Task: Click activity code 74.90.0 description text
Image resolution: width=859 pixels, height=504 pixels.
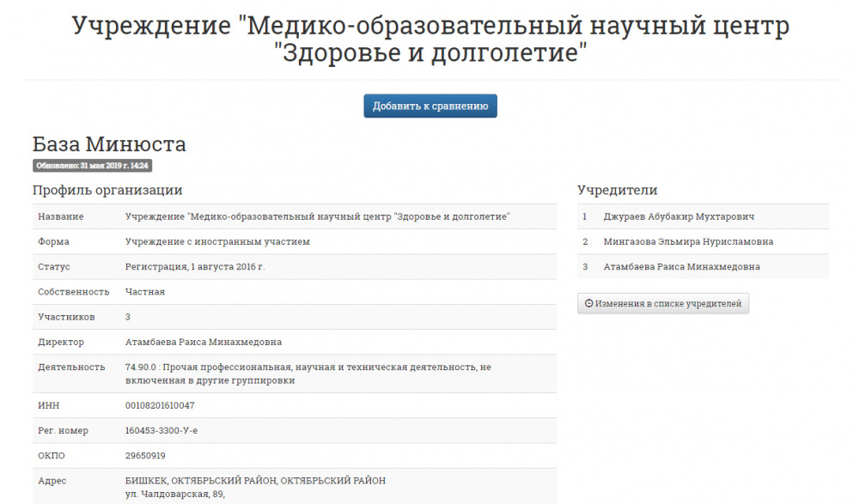Action: click(x=308, y=373)
